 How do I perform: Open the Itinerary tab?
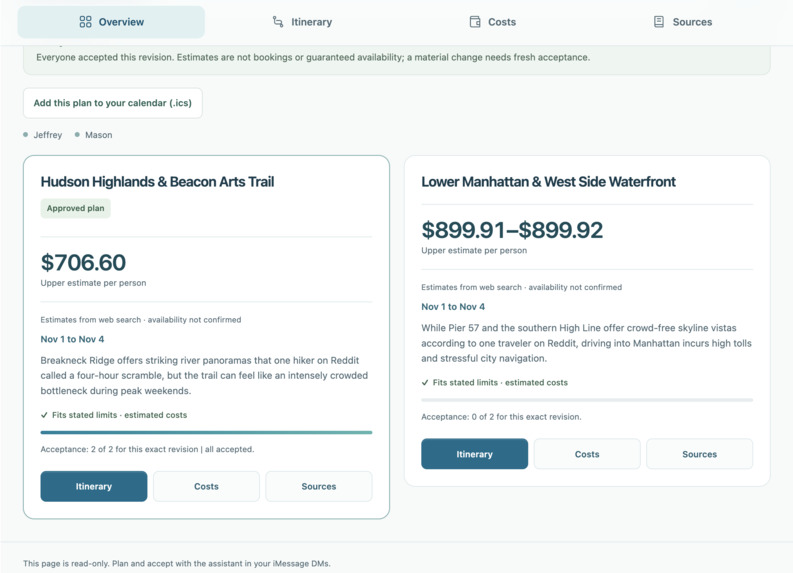click(302, 22)
